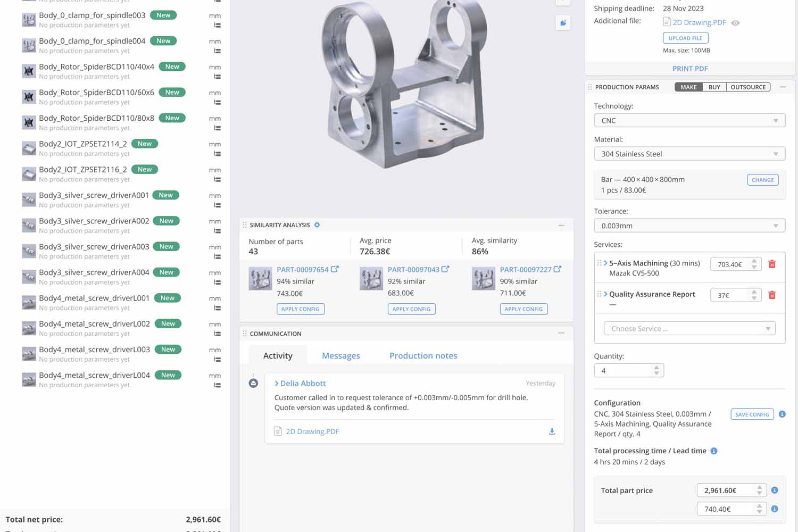Adjust the 2,961.60€ total part price stepper
The image size is (798, 532).
759,490
